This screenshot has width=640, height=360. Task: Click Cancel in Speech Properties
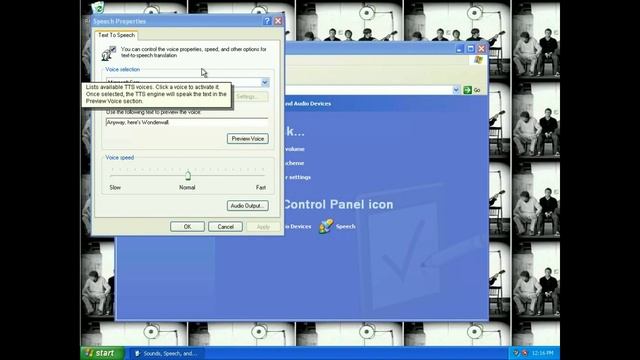(x=225, y=227)
